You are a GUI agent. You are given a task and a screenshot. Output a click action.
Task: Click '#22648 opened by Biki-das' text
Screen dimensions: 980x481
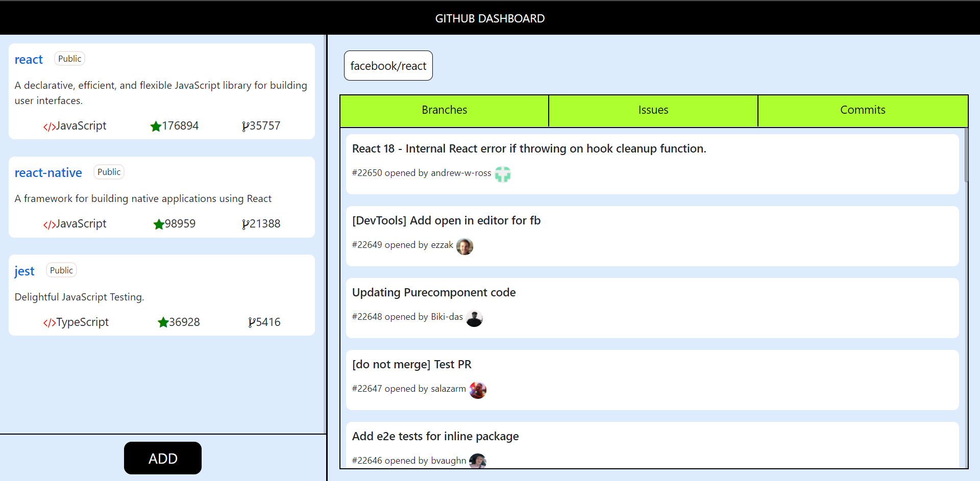tap(407, 317)
